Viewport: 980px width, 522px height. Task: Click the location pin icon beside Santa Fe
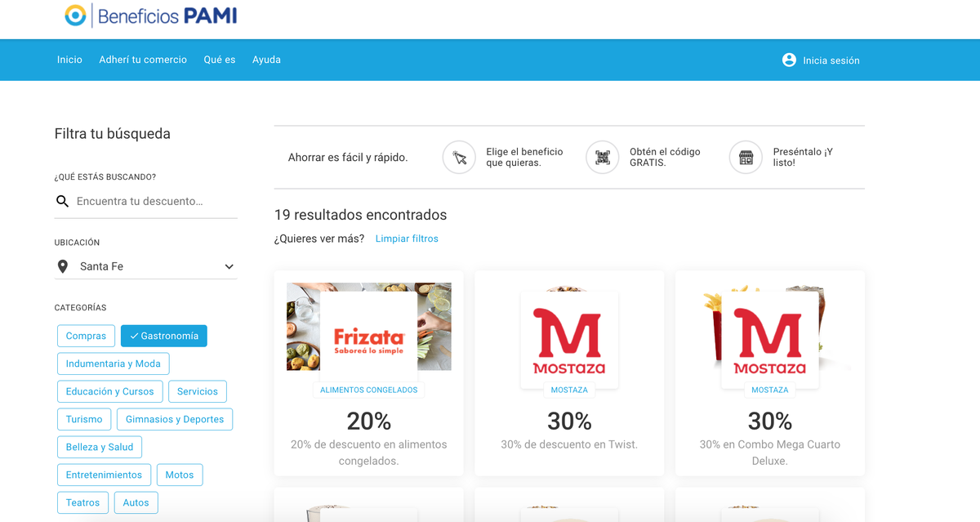pyautogui.click(x=63, y=265)
